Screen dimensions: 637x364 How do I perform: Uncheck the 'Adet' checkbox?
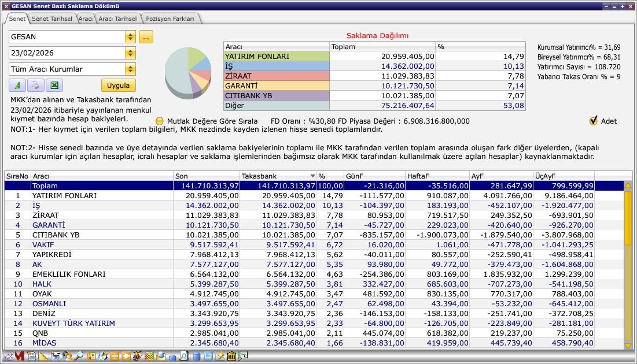(x=593, y=121)
